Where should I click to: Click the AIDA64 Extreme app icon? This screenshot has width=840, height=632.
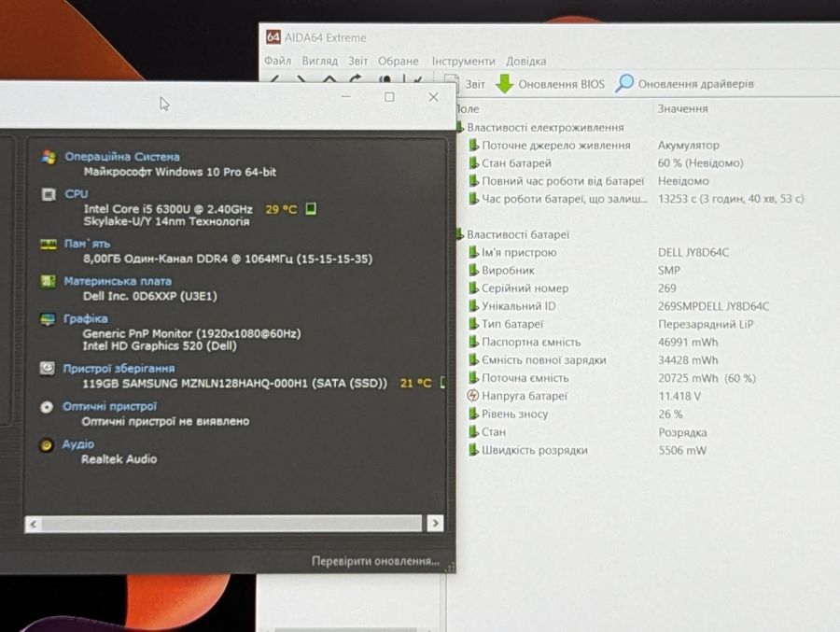(x=273, y=37)
